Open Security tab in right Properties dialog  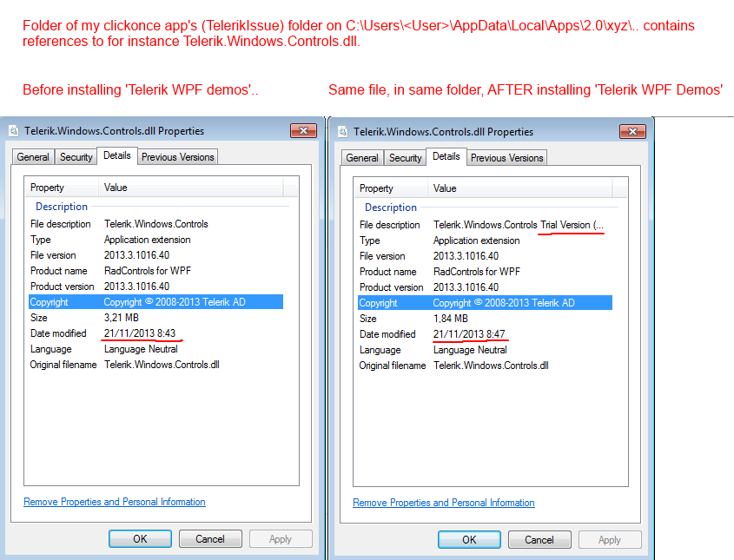click(x=405, y=158)
